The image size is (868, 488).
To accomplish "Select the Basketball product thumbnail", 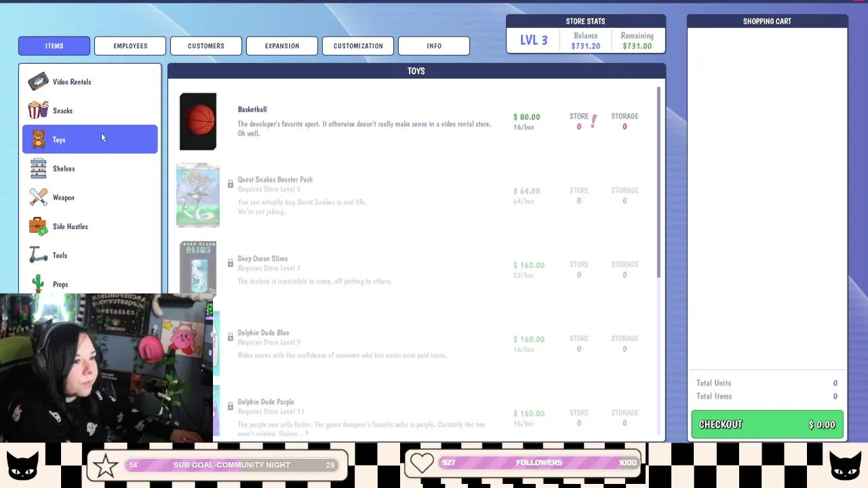I will pos(198,121).
